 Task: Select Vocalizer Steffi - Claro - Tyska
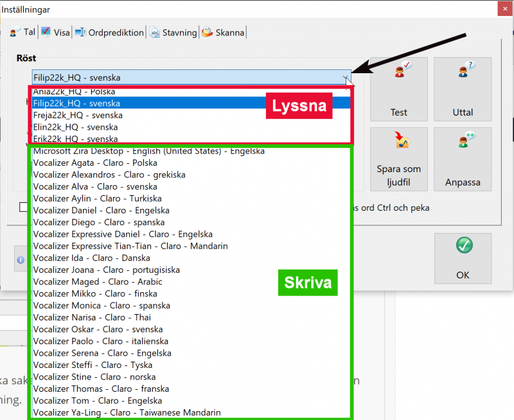click(191, 365)
